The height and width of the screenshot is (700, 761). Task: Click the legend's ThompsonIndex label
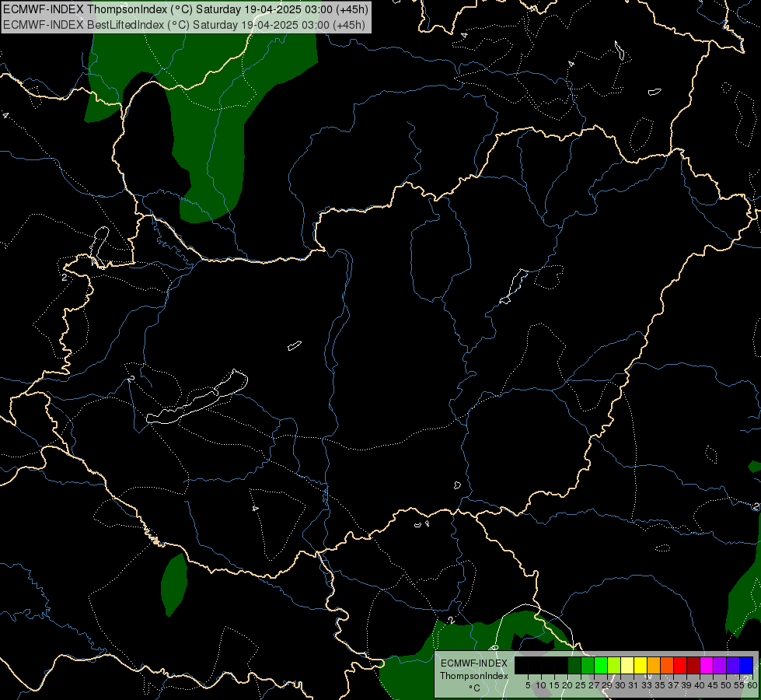(x=473, y=676)
